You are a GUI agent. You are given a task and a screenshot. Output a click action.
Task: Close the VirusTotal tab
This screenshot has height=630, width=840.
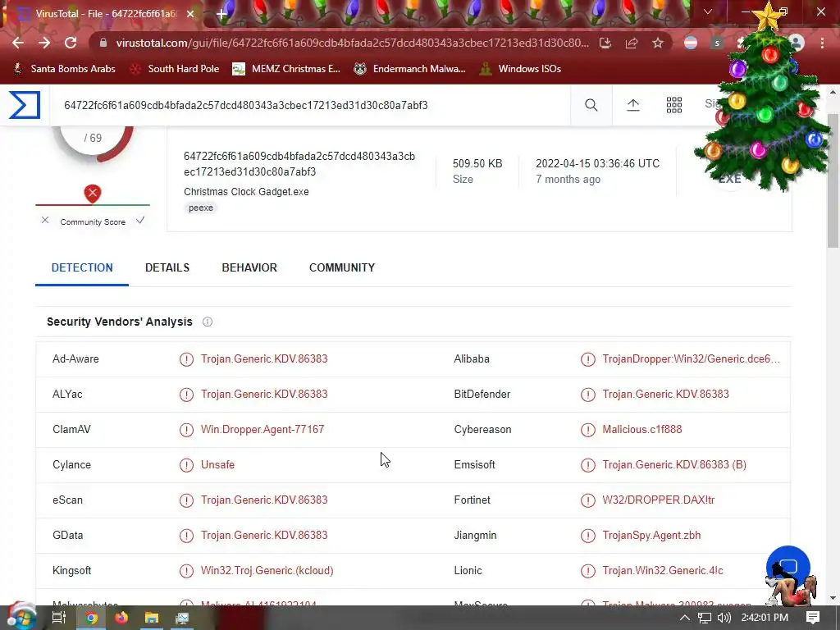pos(190,14)
